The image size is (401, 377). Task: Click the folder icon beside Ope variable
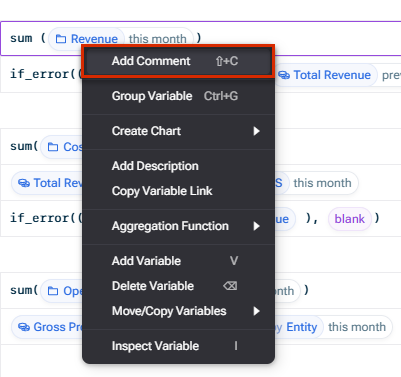point(53,291)
